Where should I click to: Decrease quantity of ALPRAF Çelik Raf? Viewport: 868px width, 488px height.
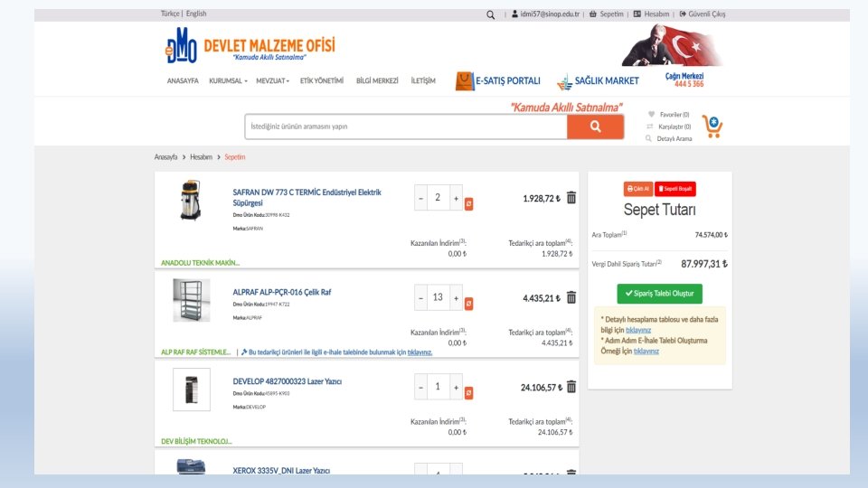pos(420,297)
